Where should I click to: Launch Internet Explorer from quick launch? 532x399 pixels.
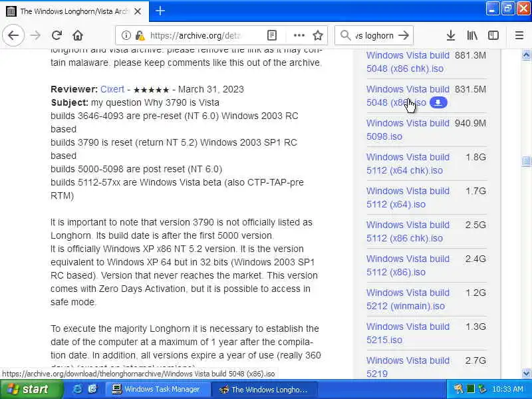77,389
